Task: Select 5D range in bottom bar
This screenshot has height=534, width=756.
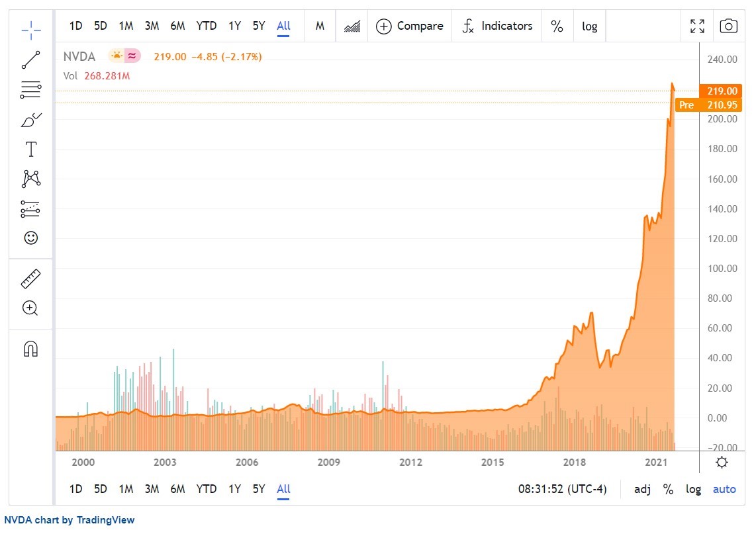Action: [x=100, y=489]
